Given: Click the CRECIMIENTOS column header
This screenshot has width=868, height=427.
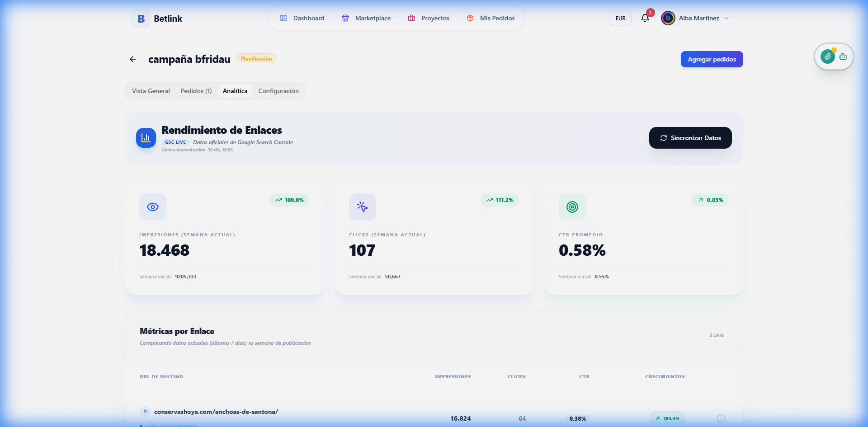Looking at the screenshot, I should [x=665, y=377].
